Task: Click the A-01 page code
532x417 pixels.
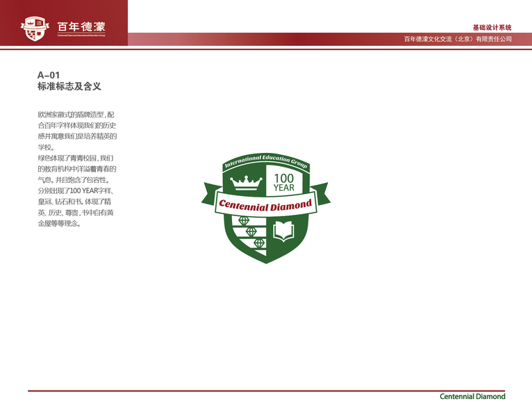Action: coord(49,75)
